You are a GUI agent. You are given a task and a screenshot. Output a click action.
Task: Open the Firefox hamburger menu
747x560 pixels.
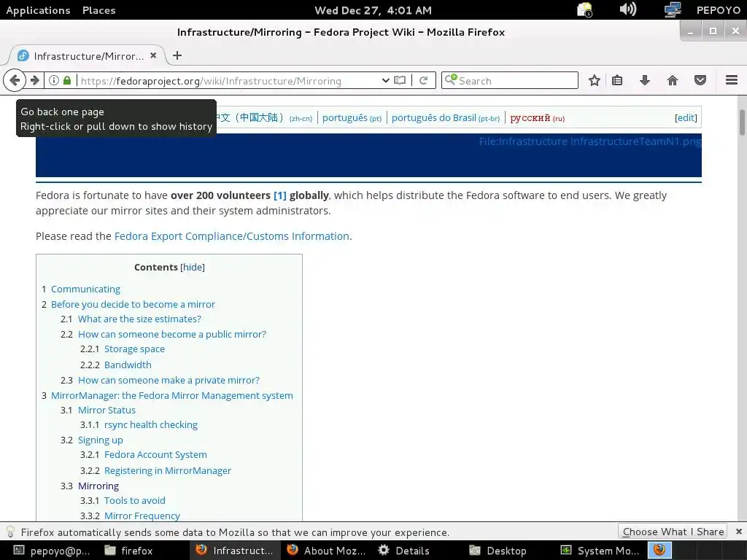point(731,80)
